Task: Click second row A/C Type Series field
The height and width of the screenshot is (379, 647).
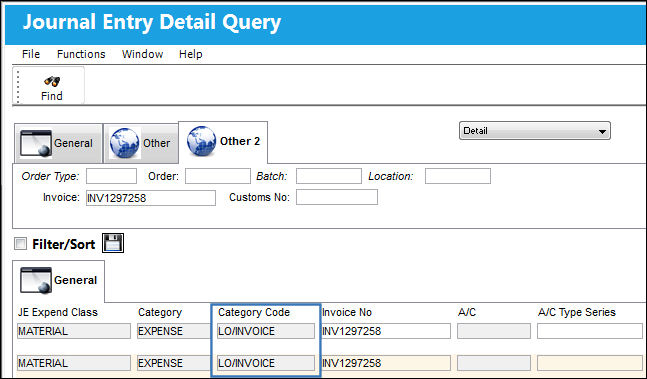Action: [x=590, y=363]
